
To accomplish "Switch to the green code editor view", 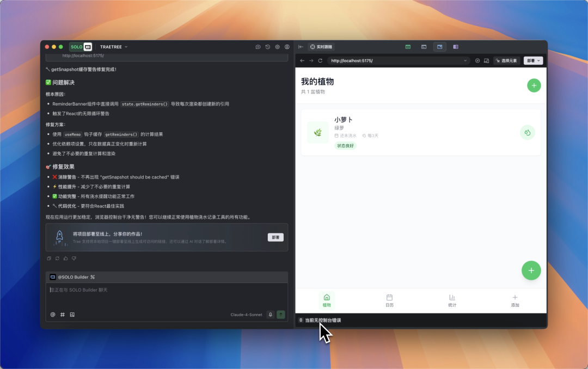I will click(x=408, y=47).
